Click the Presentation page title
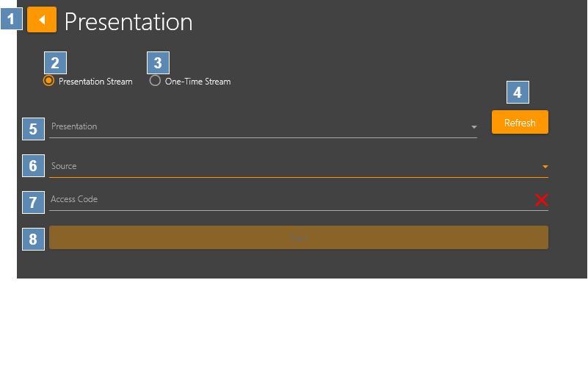This screenshot has height=388, width=588. pyautogui.click(x=128, y=22)
